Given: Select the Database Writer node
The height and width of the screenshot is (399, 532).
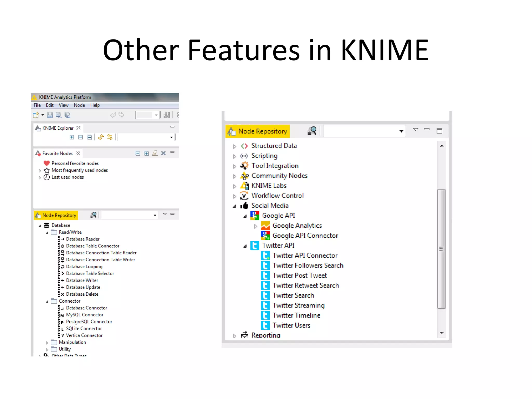Looking at the screenshot, I should click(x=82, y=280).
